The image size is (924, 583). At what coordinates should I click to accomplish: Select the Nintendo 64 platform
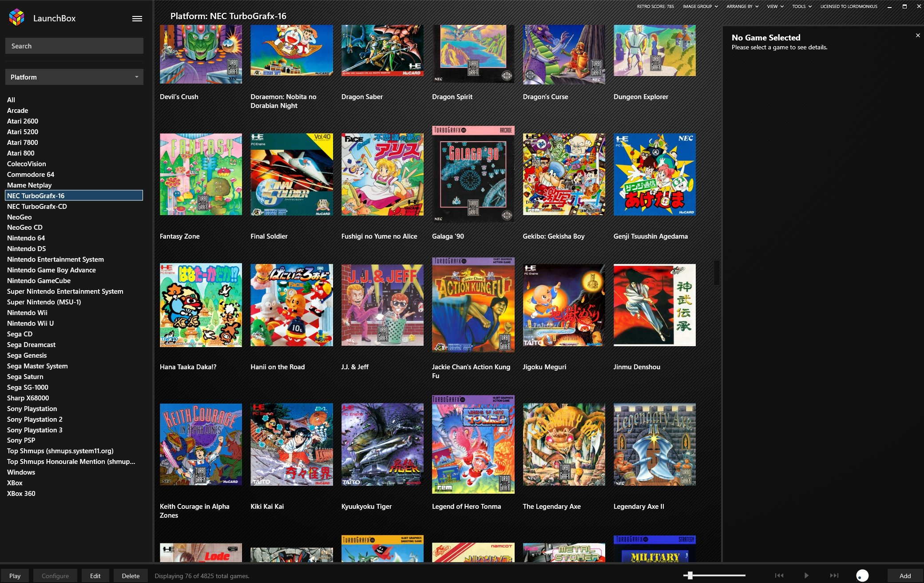coord(26,238)
